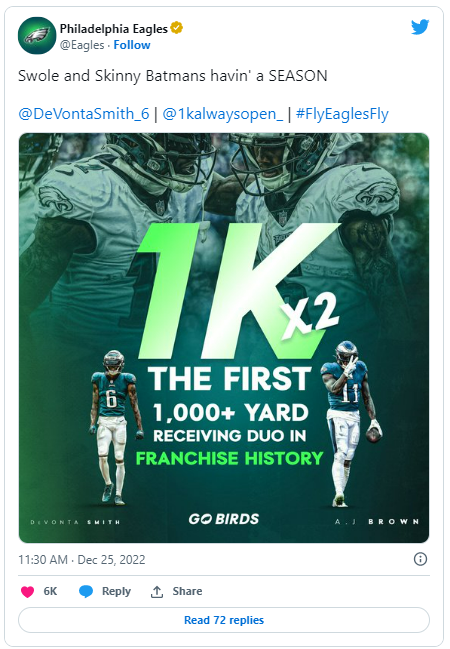Like the tweet with heart icon
The image size is (450, 649).
click(x=27, y=591)
